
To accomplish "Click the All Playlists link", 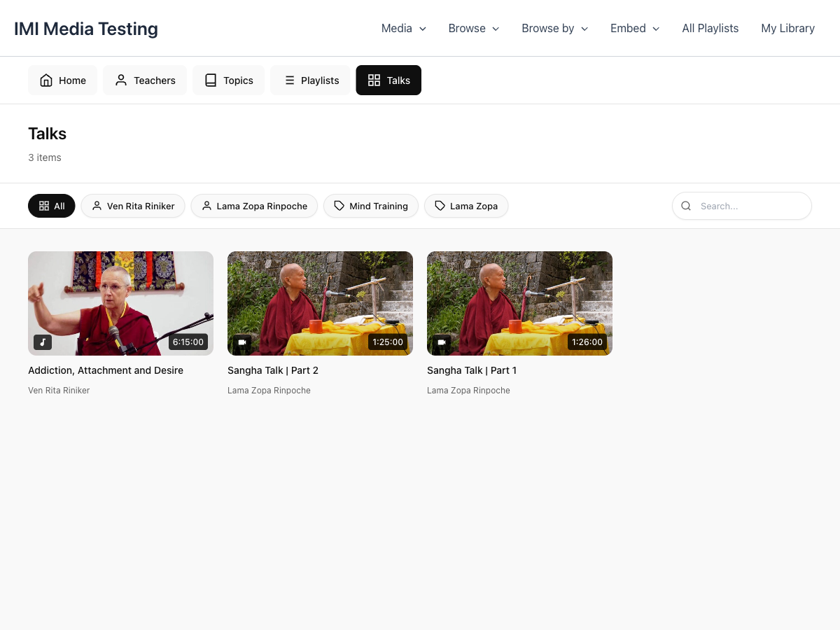I will (710, 28).
